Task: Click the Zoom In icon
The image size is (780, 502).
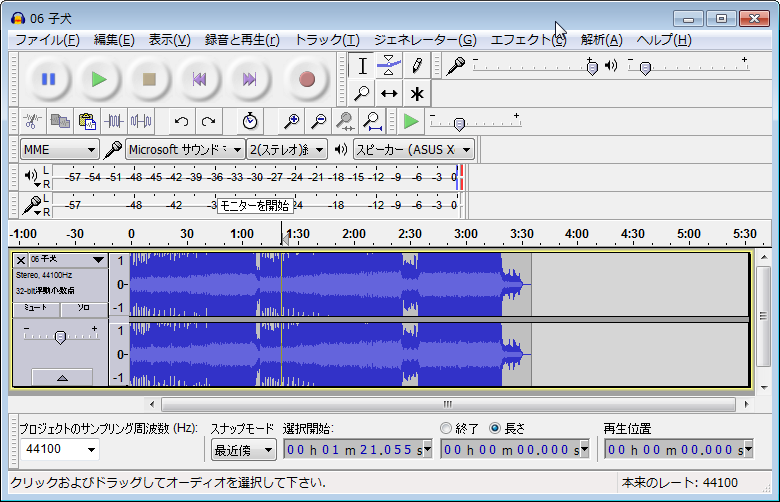Action: (291, 121)
